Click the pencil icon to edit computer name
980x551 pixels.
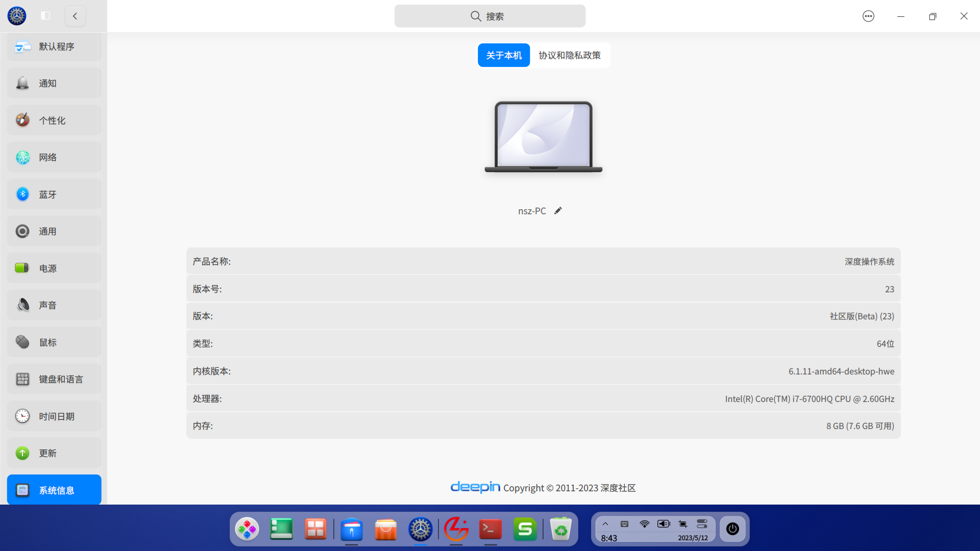point(558,211)
